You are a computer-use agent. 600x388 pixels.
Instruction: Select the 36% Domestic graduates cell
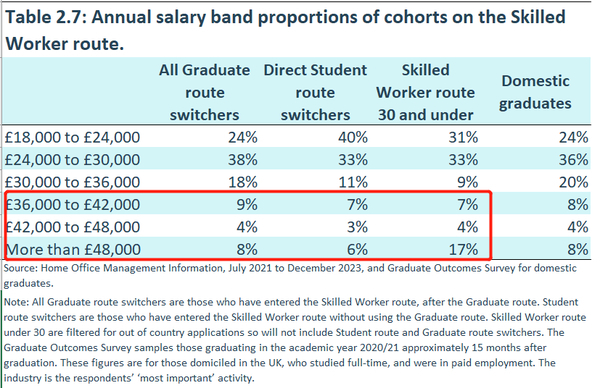573,160
